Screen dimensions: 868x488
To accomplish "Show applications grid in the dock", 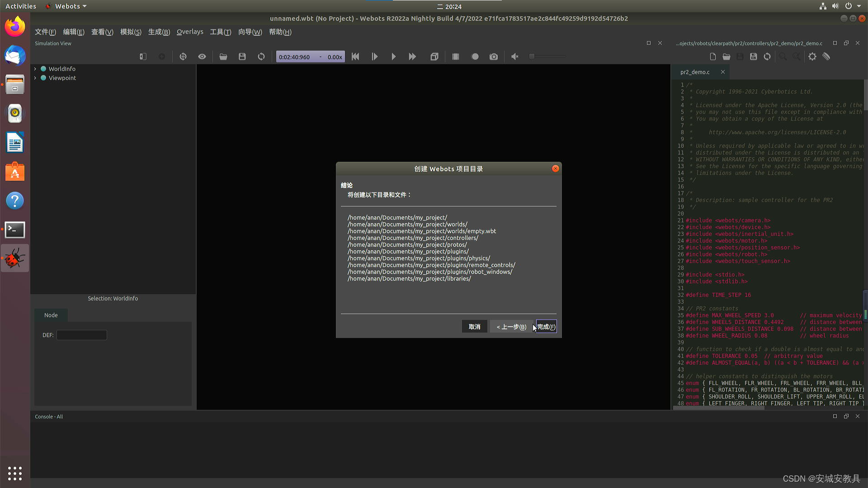I will click(x=15, y=473).
